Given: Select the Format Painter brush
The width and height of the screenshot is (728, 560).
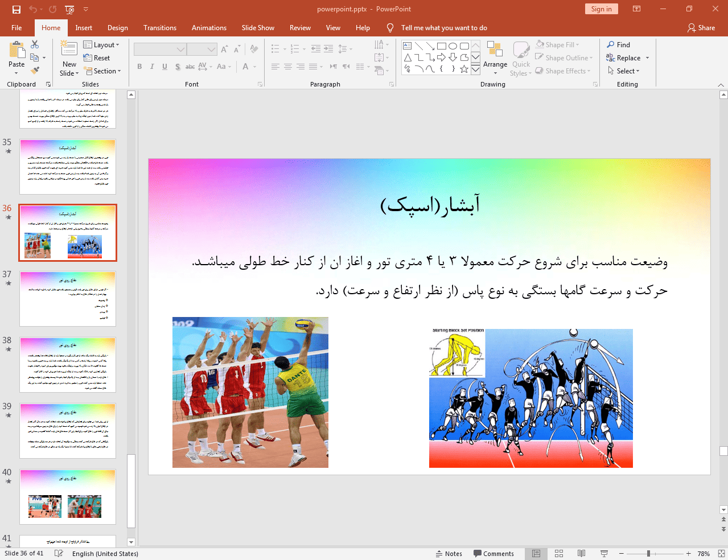Looking at the screenshot, I should click(35, 71).
